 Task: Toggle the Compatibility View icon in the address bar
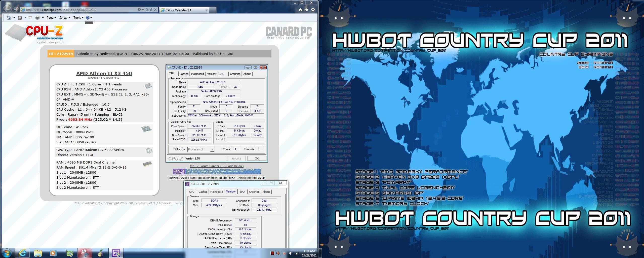(x=147, y=10)
